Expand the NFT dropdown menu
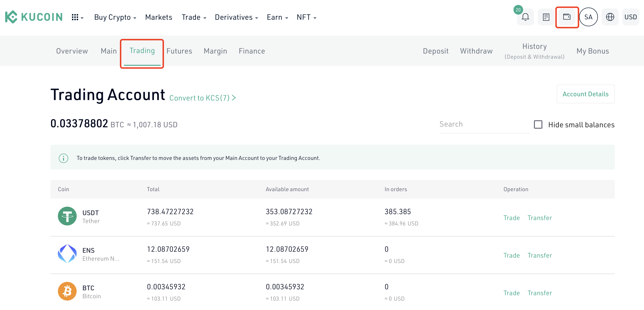Screen dimensions: 644x310 point(307,17)
